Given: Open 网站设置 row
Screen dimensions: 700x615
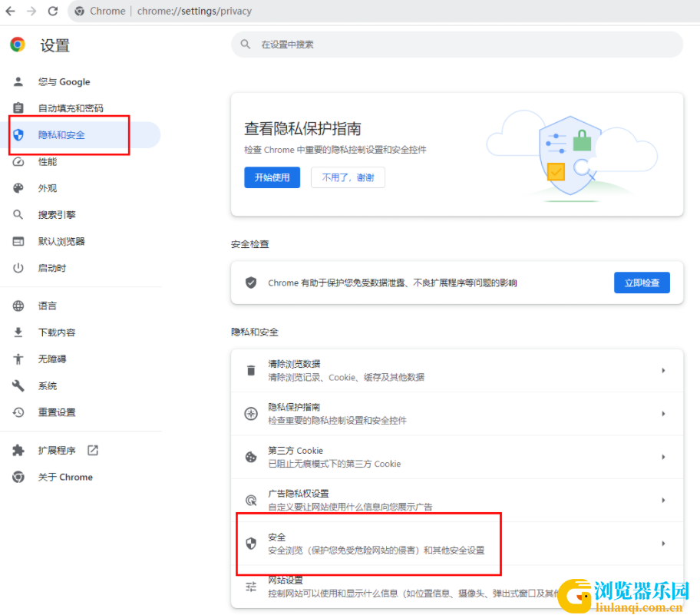Looking at the screenshot, I should tap(457, 587).
